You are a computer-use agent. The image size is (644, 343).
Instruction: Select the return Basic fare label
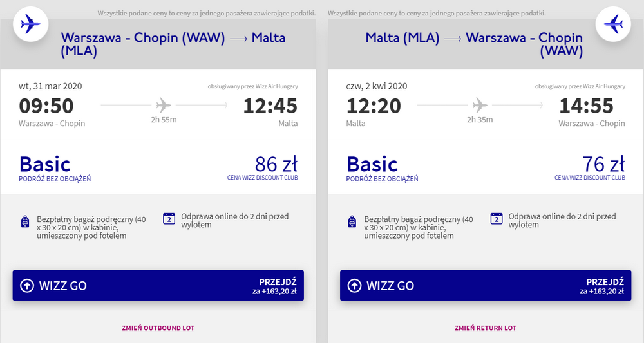coord(372,164)
